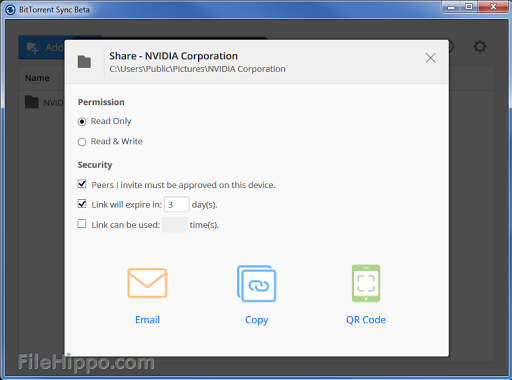Click the QR Code phone icon
Image resolution: width=512 pixels, height=380 pixels.
click(x=366, y=283)
